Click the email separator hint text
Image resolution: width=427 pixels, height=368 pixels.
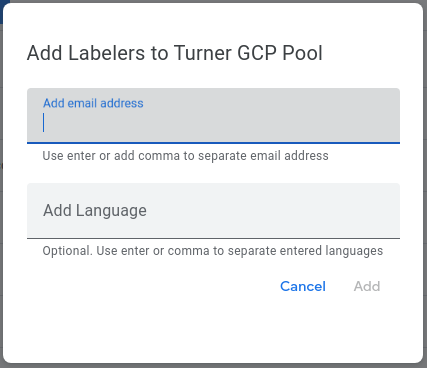(185, 156)
